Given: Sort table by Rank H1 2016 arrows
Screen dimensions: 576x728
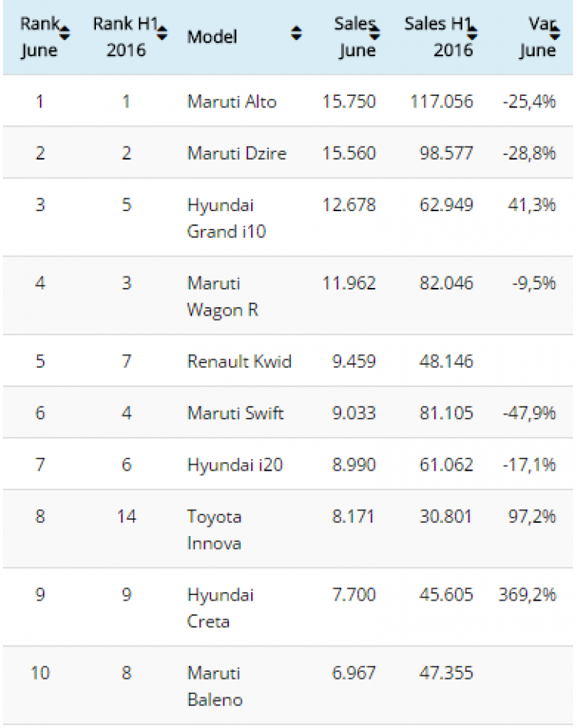Looking at the screenshot, I should (x=162, y=33).
